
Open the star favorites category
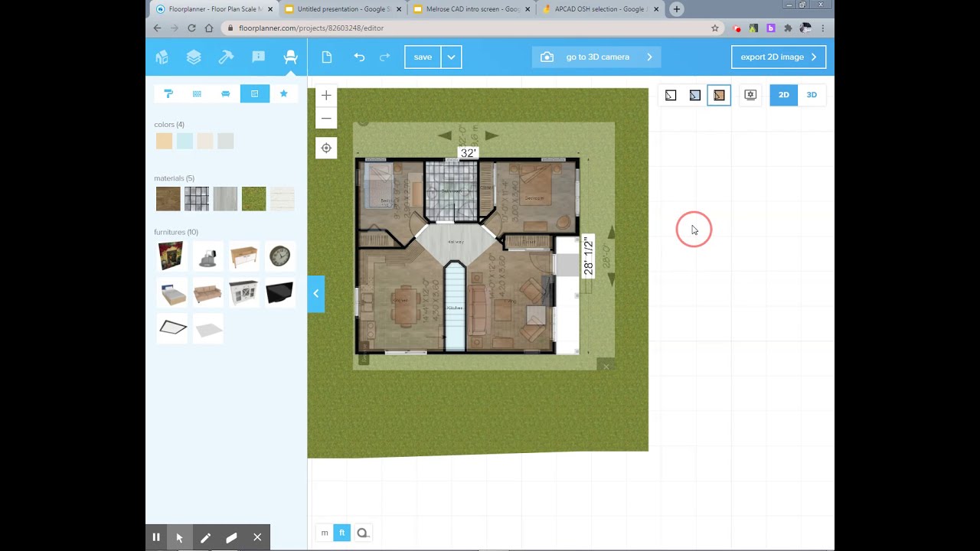tap(283, 93)
